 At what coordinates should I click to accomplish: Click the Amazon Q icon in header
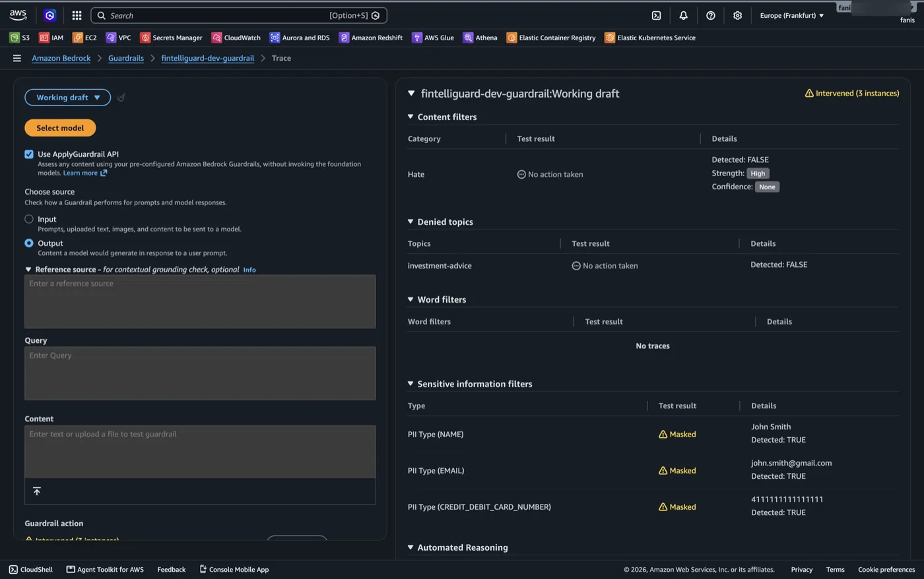coord(49,15)
